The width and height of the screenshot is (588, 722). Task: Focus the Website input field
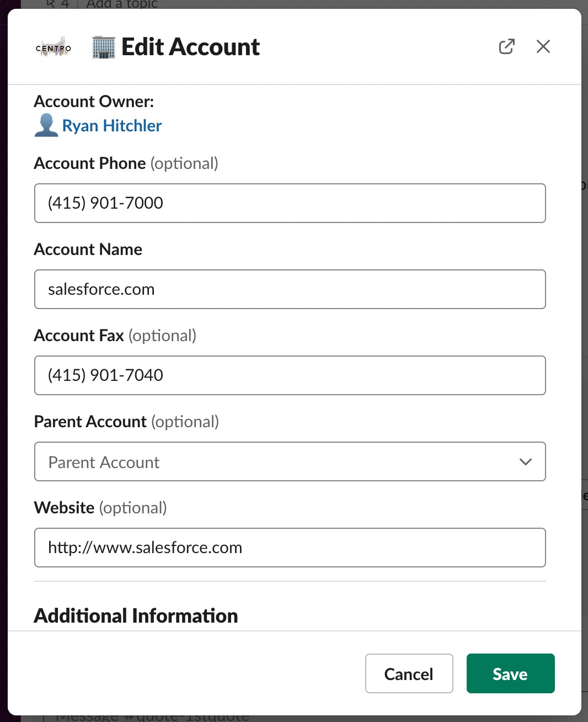pos(290,548)
